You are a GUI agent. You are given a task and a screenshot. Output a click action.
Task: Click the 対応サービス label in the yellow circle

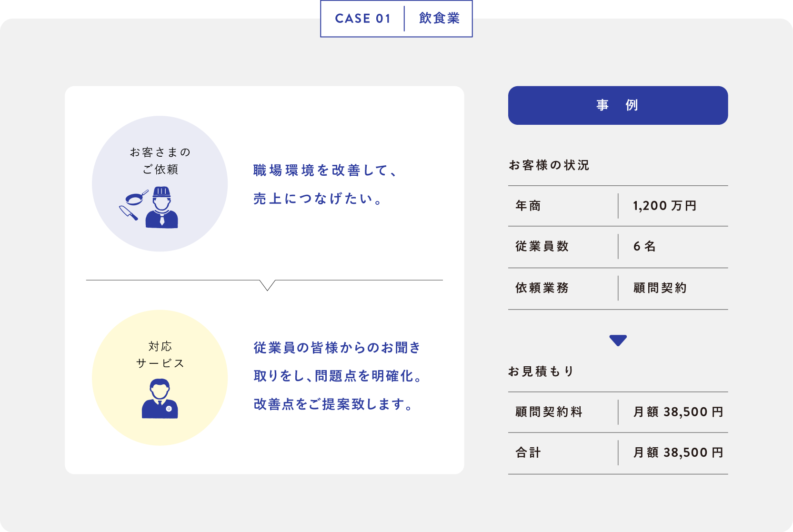point(160,355)
